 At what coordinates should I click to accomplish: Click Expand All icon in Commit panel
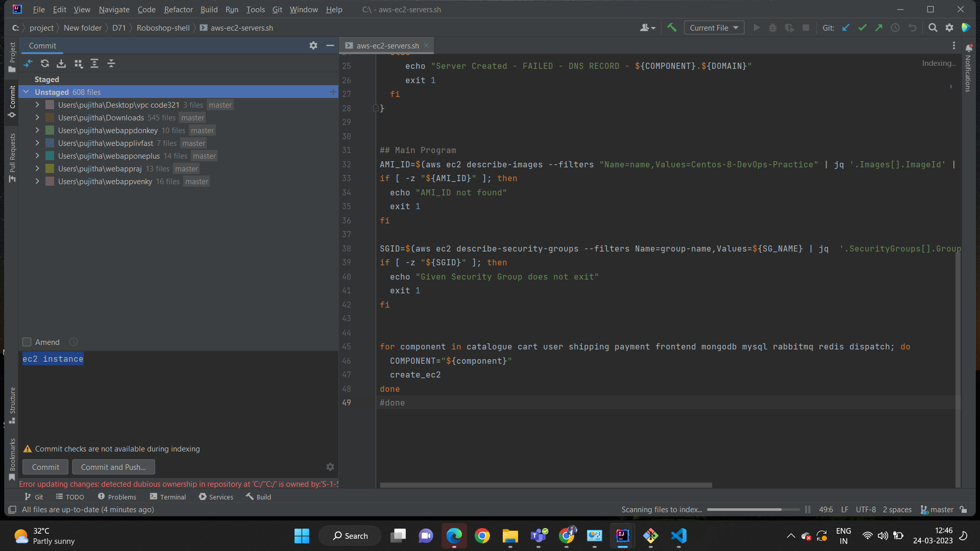coord(94,63)
